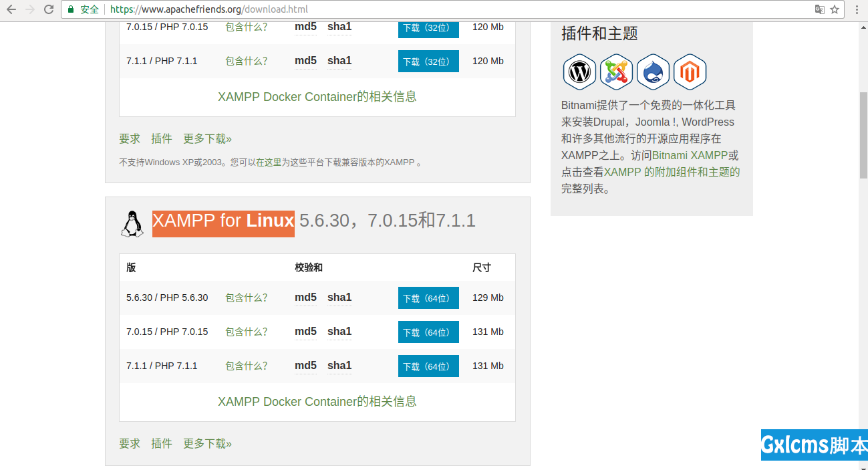The width and height of the screenshot is (868, 470).
Task: Click the Joomla add-on icon
Action: 616,72
